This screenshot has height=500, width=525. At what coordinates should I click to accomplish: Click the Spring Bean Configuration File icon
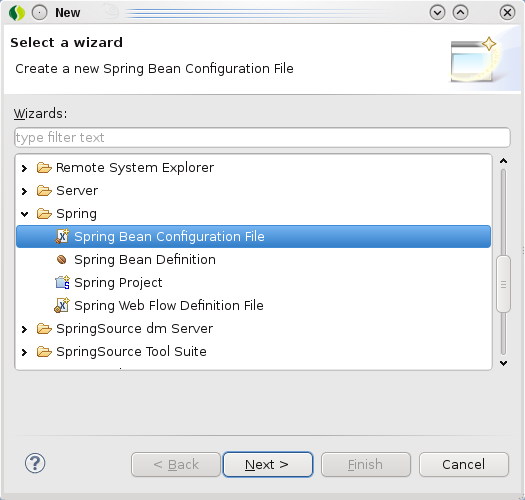(62, 236)
